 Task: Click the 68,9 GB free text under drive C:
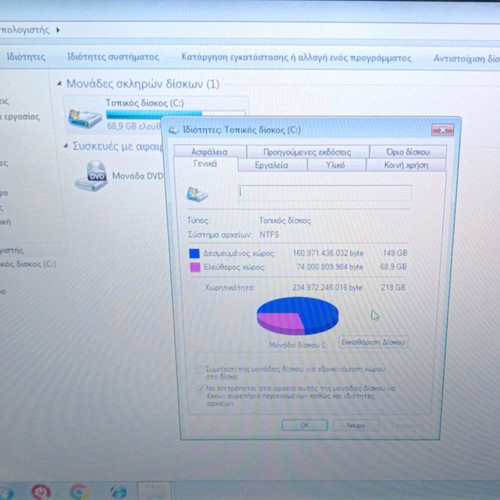[134, 126]
